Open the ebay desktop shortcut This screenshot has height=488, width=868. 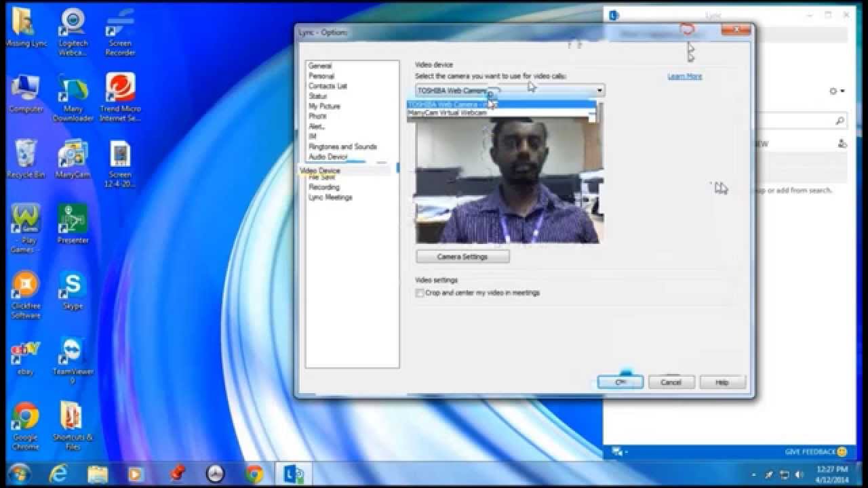point(26,358)
